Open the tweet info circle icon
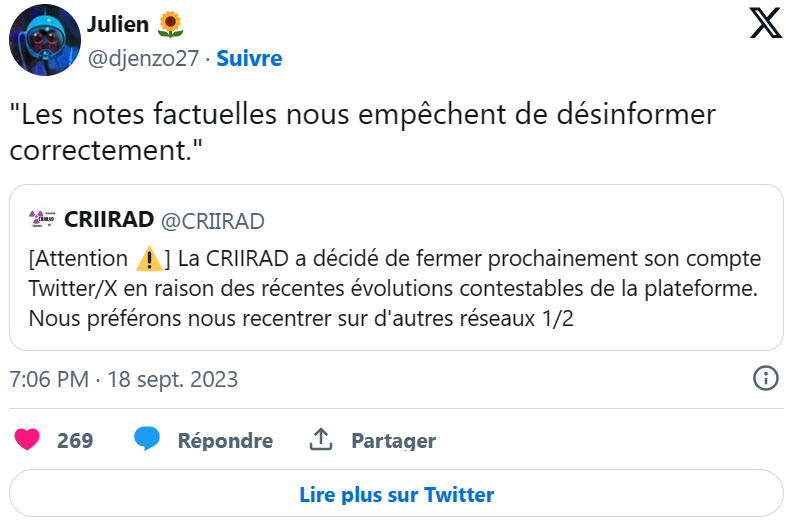786x532 pixels. (x=765, y=379)
